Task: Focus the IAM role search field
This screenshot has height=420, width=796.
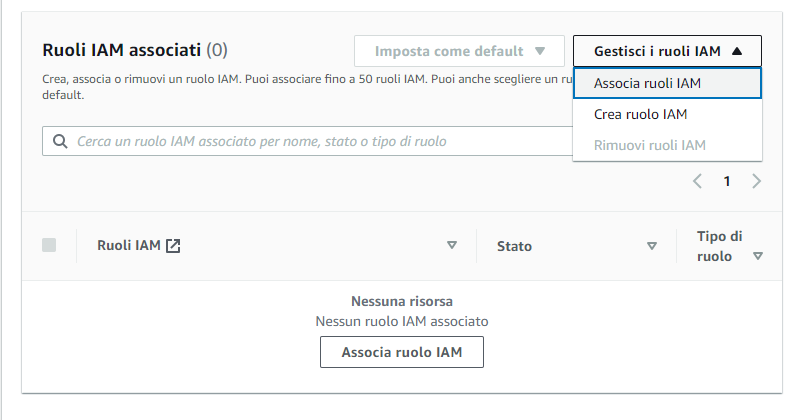Action: click(308, 141)
